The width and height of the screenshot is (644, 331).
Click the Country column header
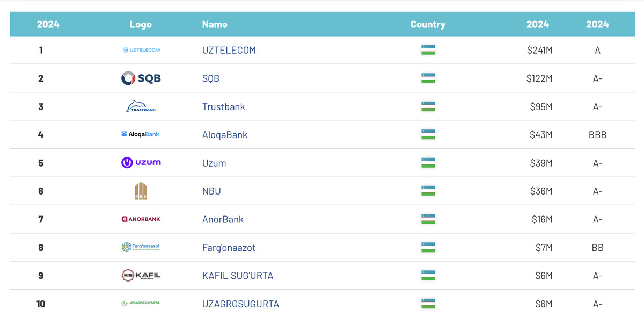[x=428, y=24]
